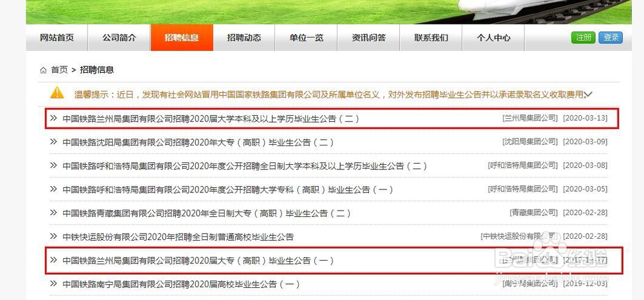
Task: Open 兰州局 2020届大学本科及以上学历毕业生公告（二）
Action: [211, 118]
